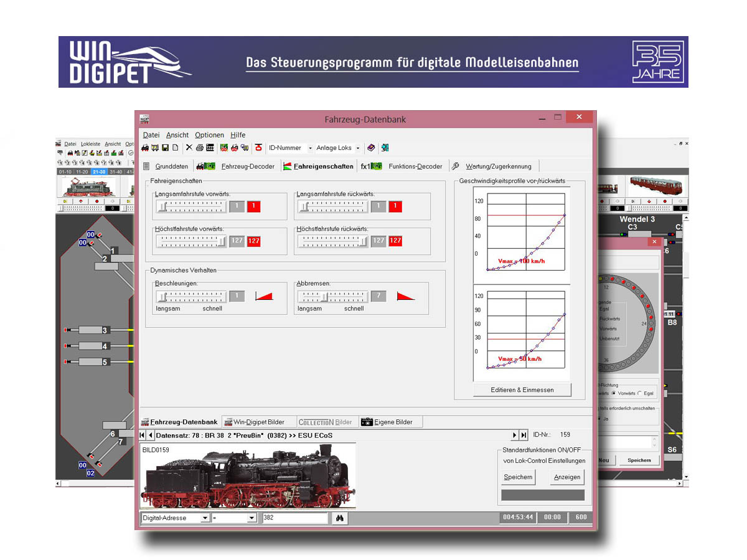Adjust the Beschleunigen slider
The height and width of the screenshot is (560, 747).
190,296
